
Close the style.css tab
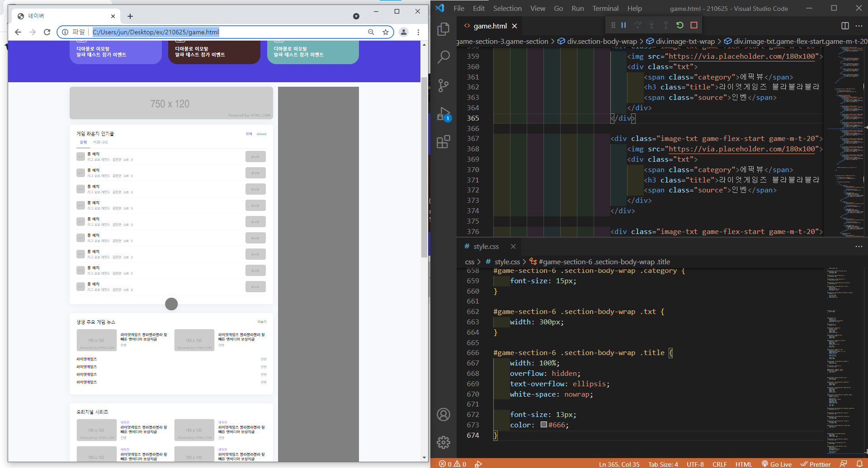(x=513, y=246)
